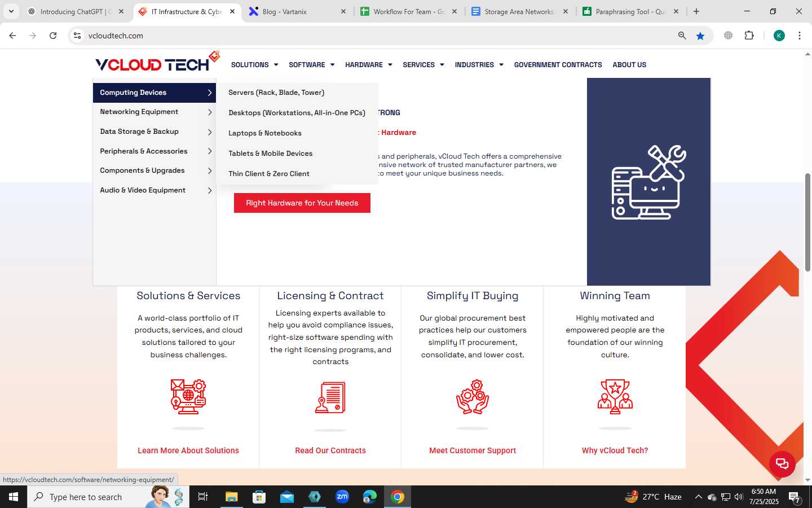Open Laptops & Notebooks item
Viewport: 812px width, 508px height.
265,133
